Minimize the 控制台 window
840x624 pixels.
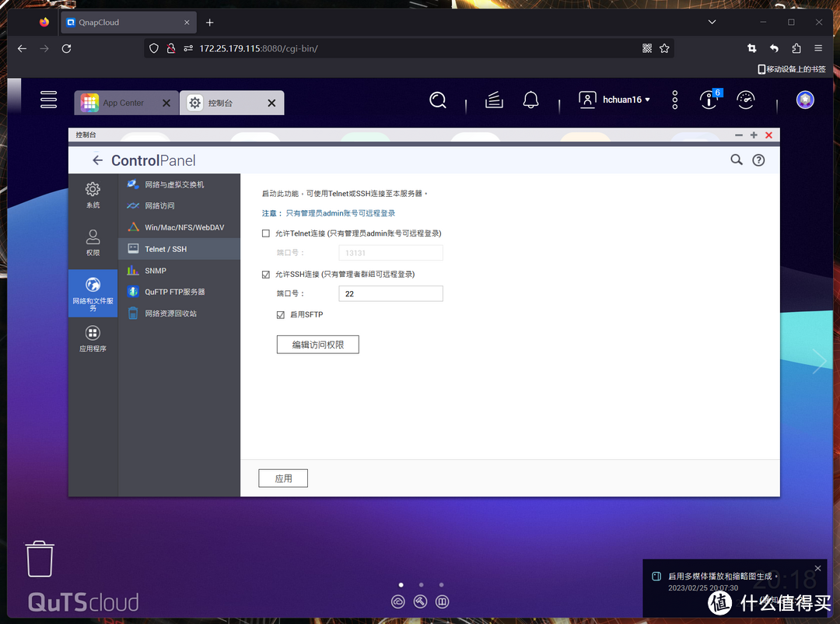(739, 135)
